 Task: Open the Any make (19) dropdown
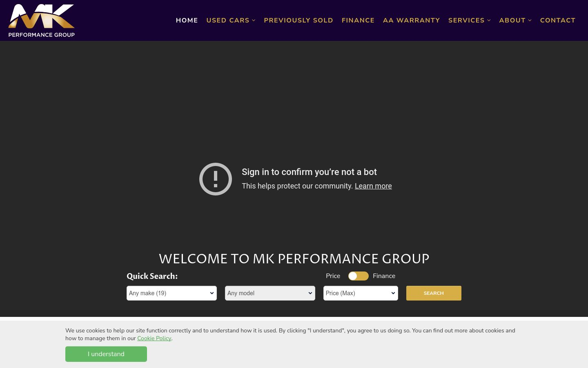click(x=171, y=293)
